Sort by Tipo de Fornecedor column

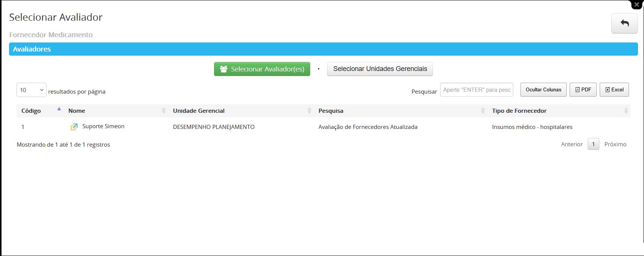pyautogui.click(x=519, y=111)
